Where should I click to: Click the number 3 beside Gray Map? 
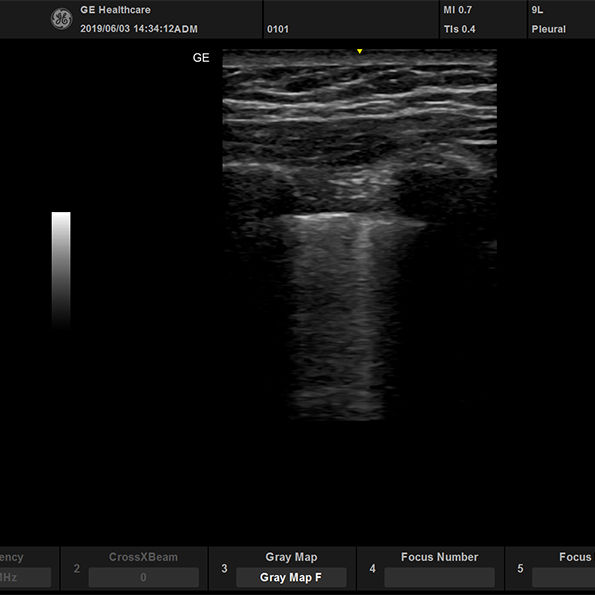(224, 568)
